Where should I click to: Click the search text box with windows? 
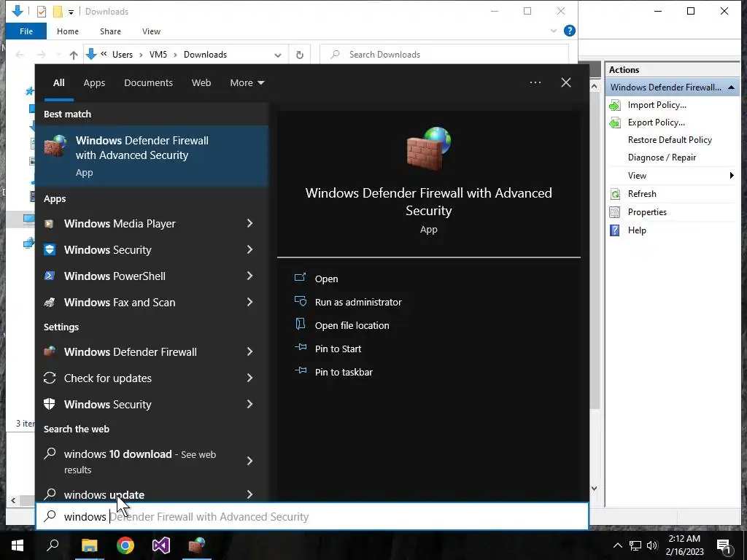pyautogui.click(x=312, y=517)
